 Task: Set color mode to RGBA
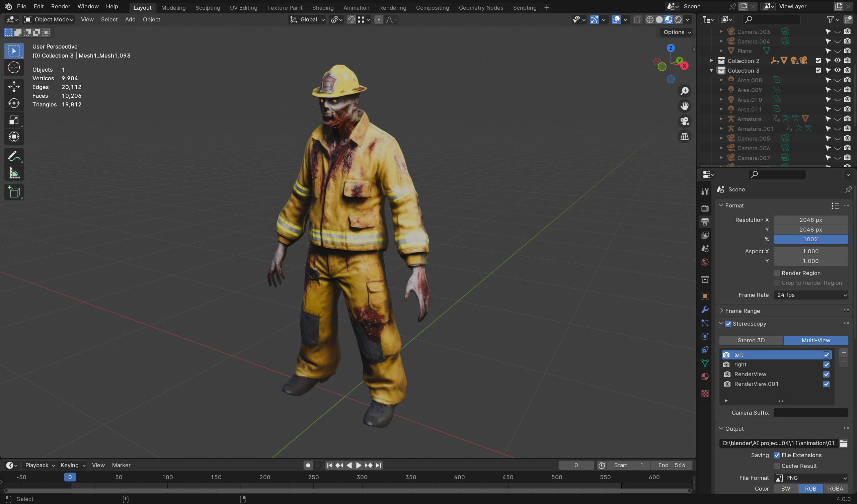click(x=835, y=489)
